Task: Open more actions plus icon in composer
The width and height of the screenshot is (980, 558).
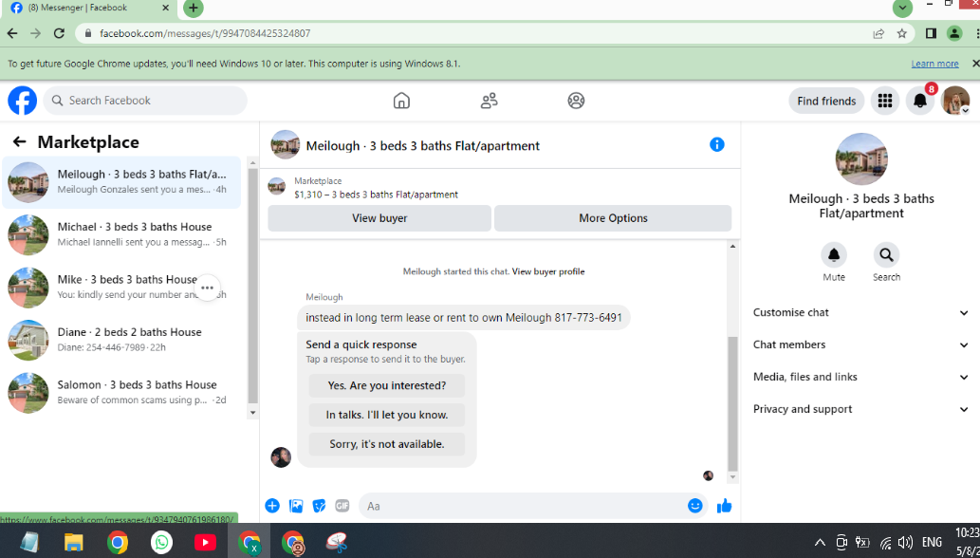Action: click(272, 506)
